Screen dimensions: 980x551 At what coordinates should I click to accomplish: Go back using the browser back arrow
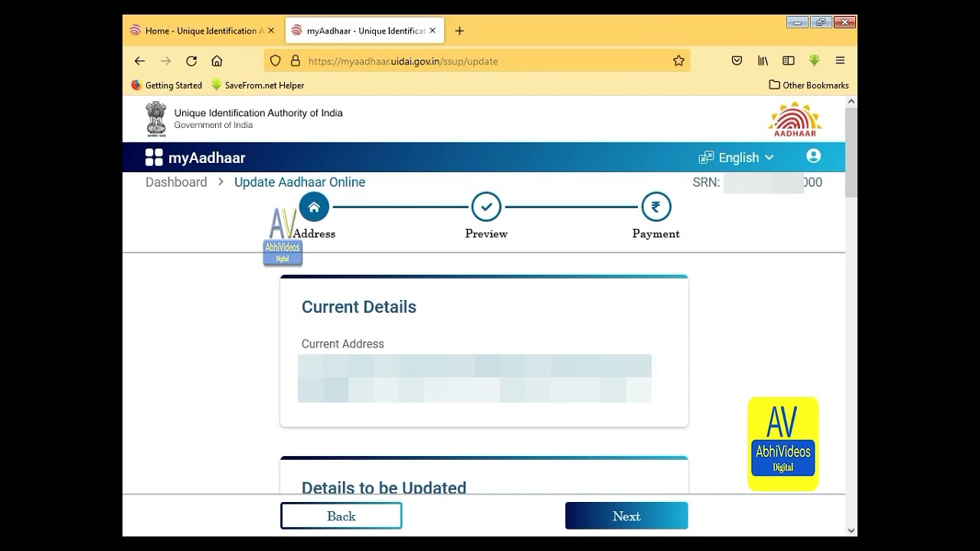pos(139,61)
